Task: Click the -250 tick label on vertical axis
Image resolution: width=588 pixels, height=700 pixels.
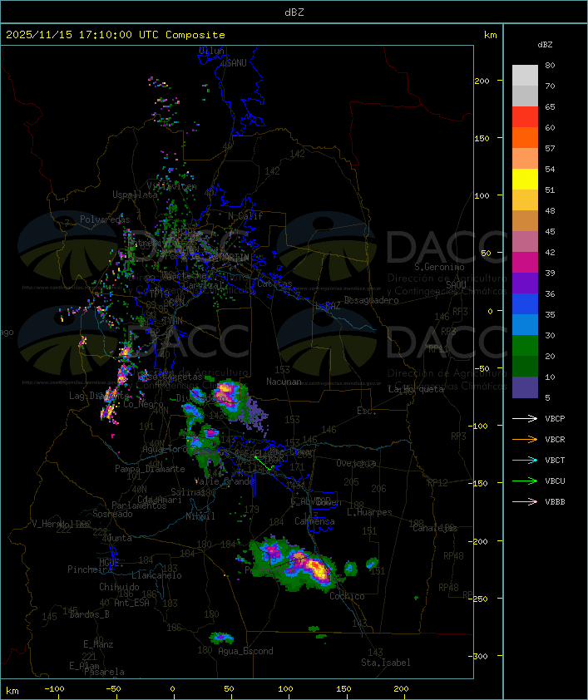Action: (x=477, y=599)
